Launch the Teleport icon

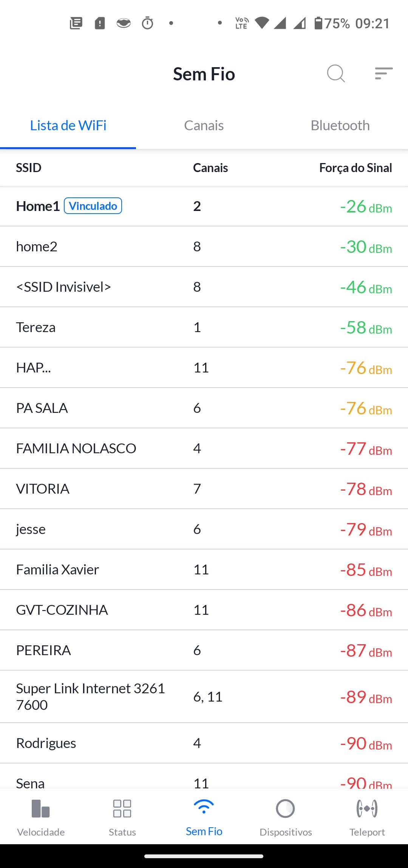367,808
